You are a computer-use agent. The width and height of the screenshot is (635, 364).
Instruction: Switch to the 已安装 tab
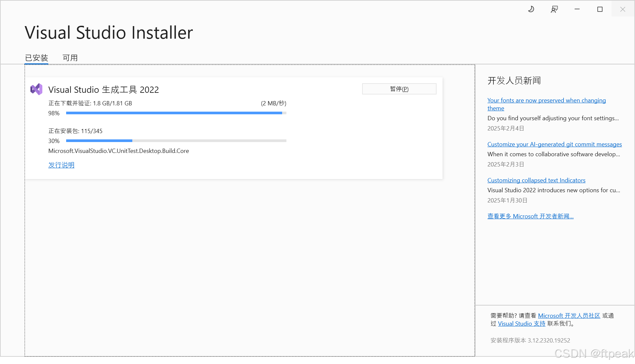tap(37, 58)
